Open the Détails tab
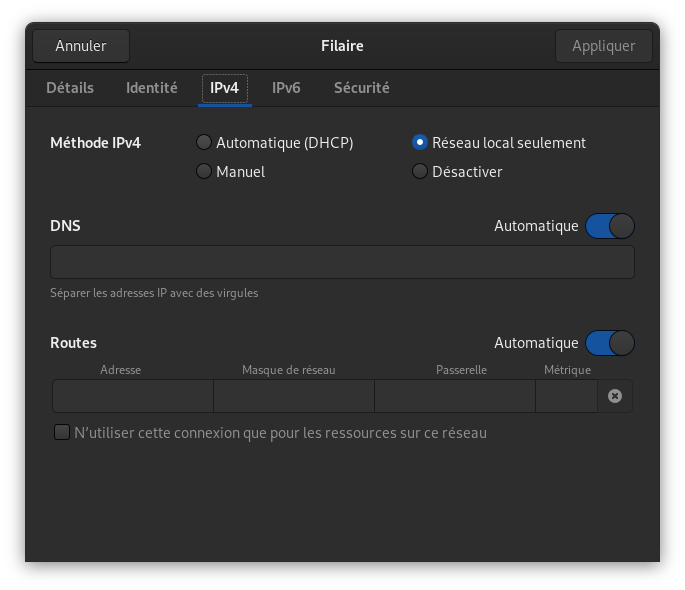 click(x=70, y=88)
